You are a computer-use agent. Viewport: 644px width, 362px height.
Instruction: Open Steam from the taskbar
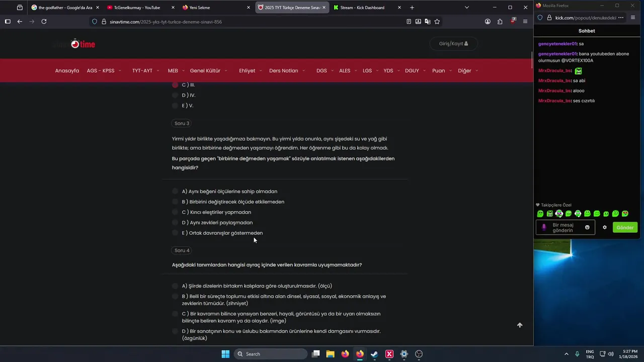coord(374,354)
